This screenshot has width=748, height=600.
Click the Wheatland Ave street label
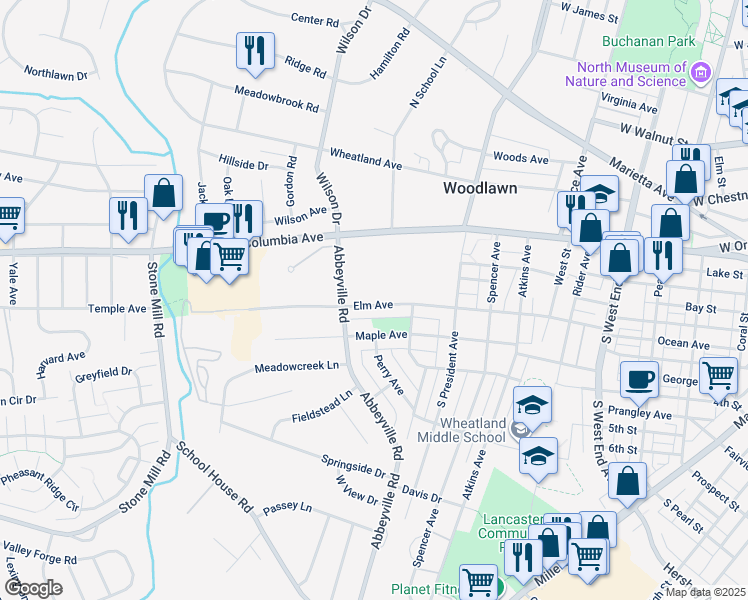point(366,159)
